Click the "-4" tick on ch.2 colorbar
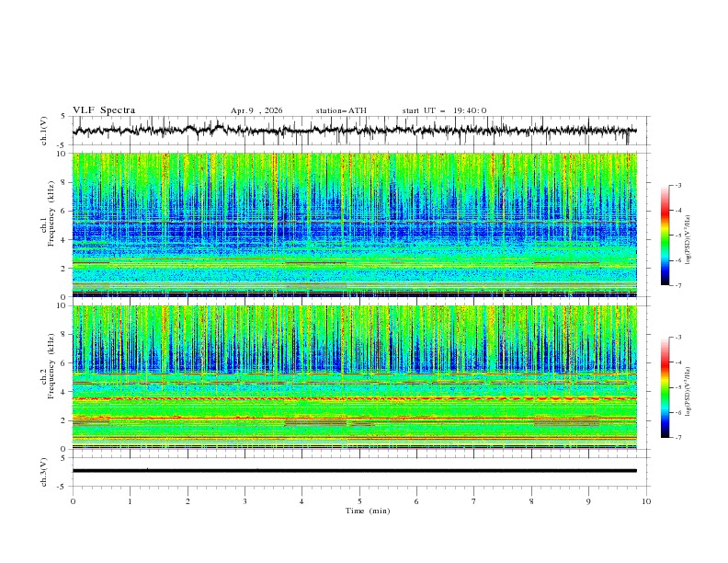Screen dimensions: 728x563 pyautogui.click(x=677, y=362)
